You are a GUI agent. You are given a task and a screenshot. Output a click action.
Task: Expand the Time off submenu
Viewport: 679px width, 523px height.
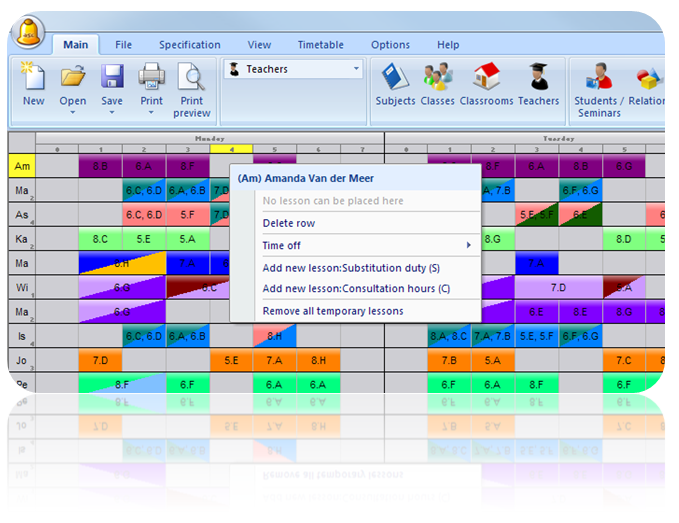pyautogui.click(x=365, y=245)
